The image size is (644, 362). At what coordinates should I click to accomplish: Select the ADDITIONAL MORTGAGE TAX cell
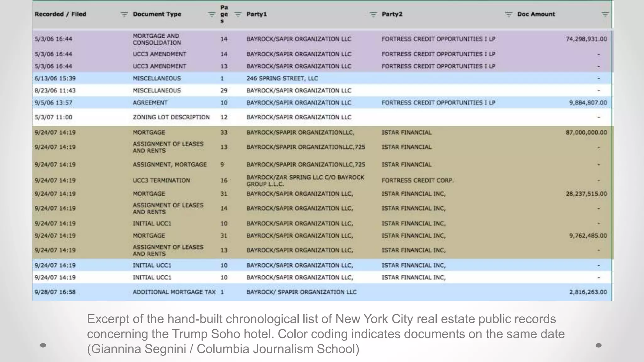174,292
